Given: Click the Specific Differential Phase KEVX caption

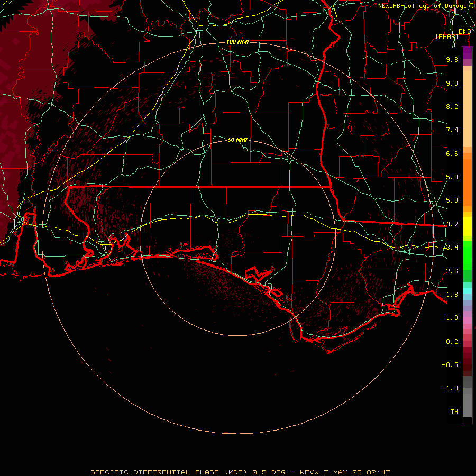Looking at the screenshot, I should [x=240, y=472].
